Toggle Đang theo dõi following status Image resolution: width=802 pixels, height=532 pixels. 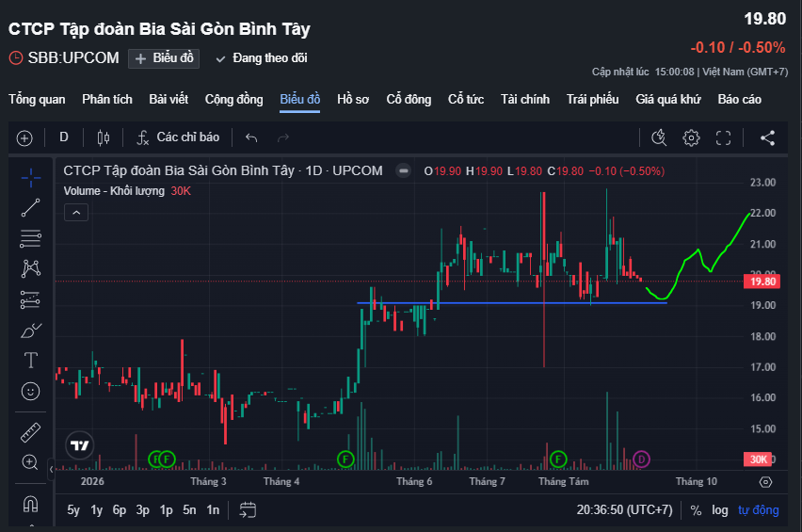[x=262, y=58]
